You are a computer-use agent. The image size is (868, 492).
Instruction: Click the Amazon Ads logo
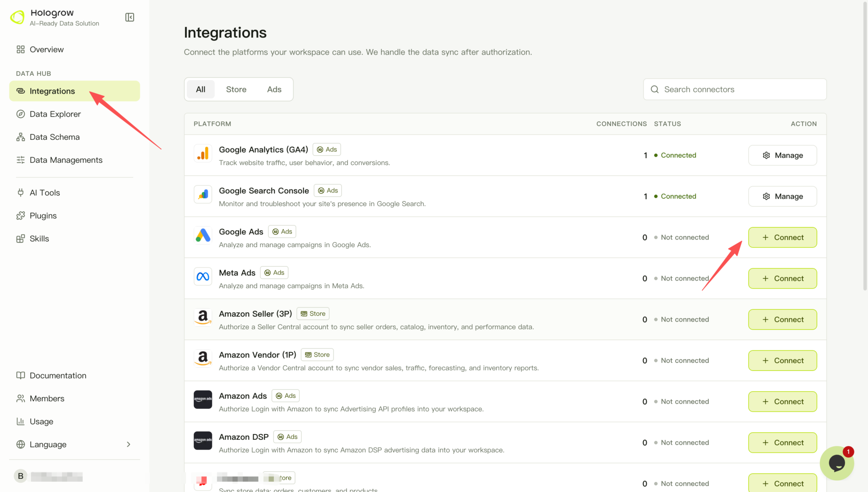[203, 400]
